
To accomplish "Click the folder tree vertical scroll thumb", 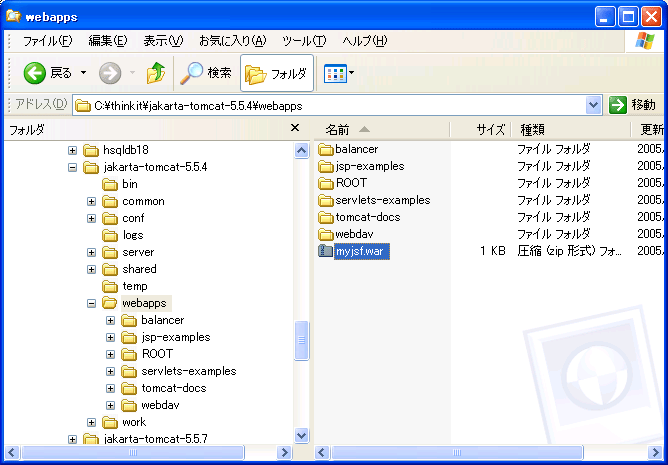I will click(302, 341).
